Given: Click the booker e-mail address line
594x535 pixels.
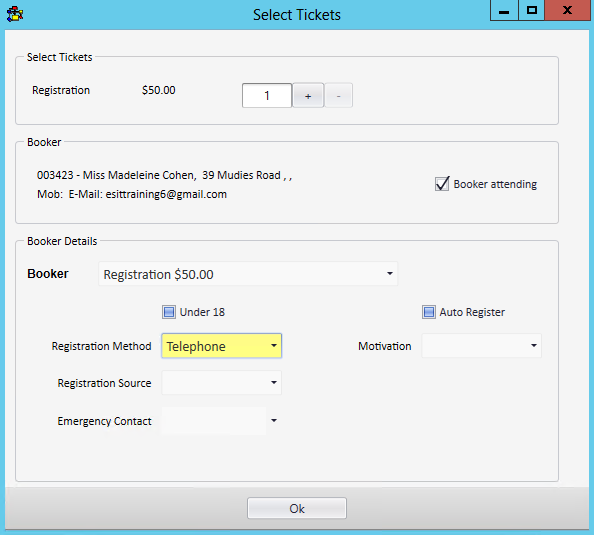Looking at the screenshot, I should [132, 194].
